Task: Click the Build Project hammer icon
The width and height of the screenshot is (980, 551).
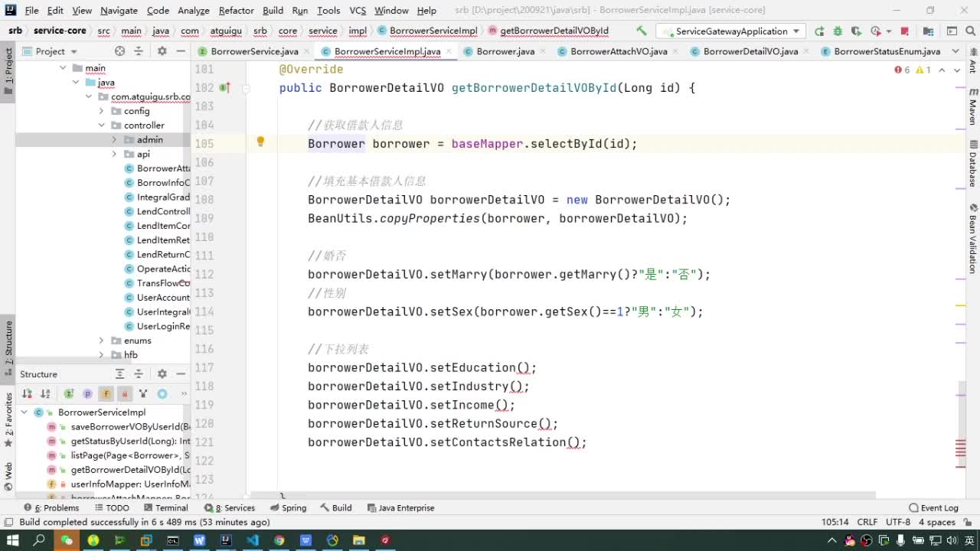Action: 642,31
